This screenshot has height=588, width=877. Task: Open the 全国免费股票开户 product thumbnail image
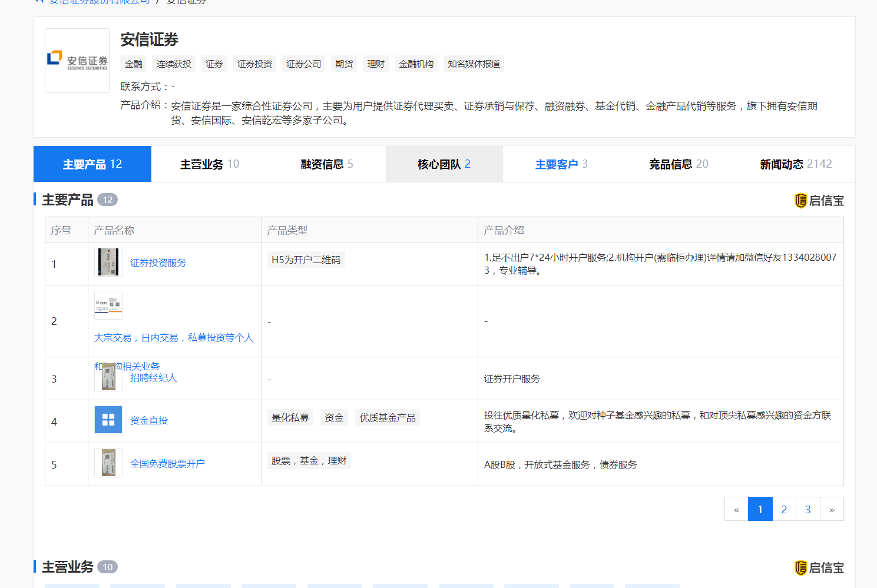click(108, 463)
